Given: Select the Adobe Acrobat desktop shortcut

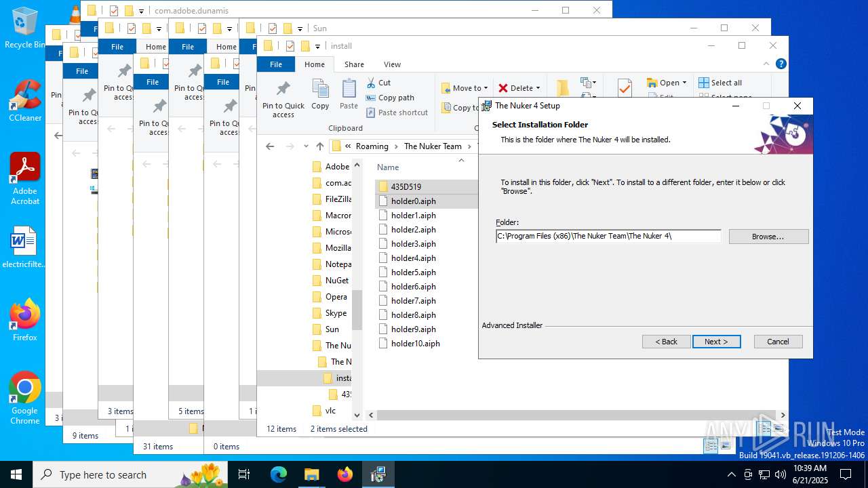Looking at the screenshot, I should click(x=24, y=179).
